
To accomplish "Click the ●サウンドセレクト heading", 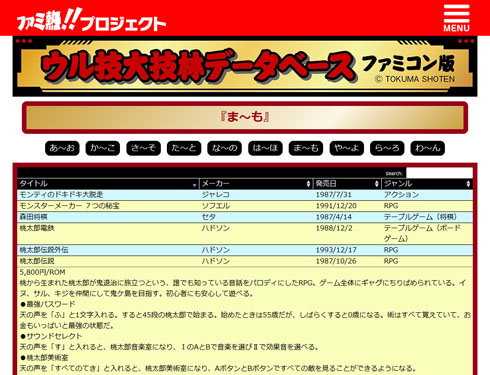I will (x=51, y=336).
